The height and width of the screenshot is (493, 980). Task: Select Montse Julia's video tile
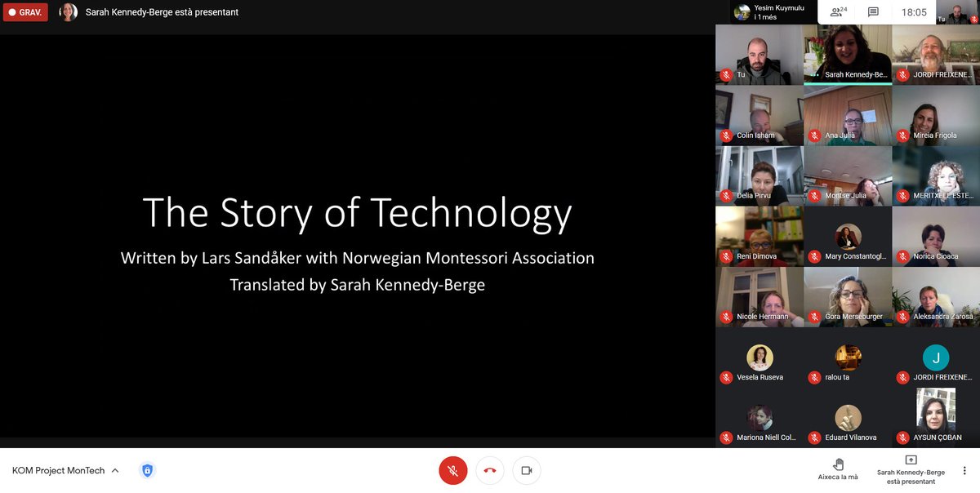point(848,175)
